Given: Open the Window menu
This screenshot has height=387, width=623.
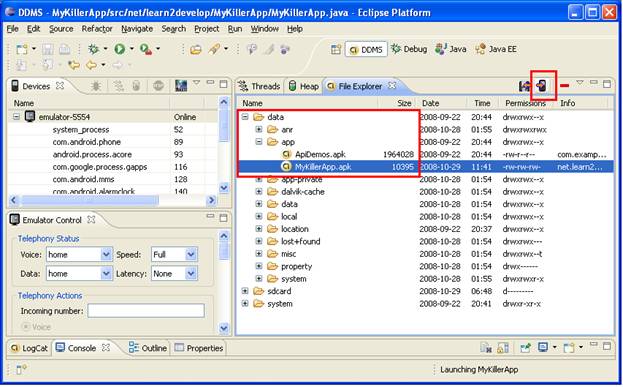Looking at the screenshot, I should 265,29.
